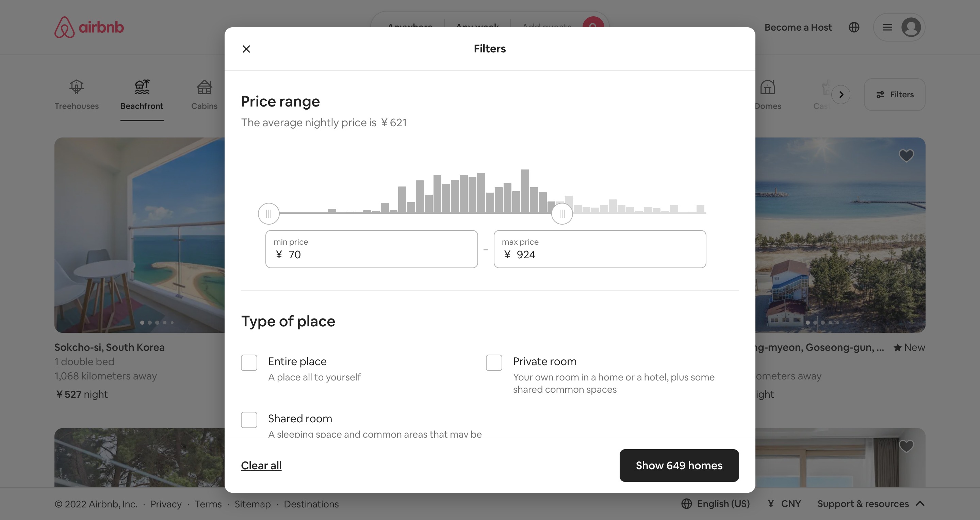Select the Beachfront category tab

pyautogui.click(x=142, y=95)
